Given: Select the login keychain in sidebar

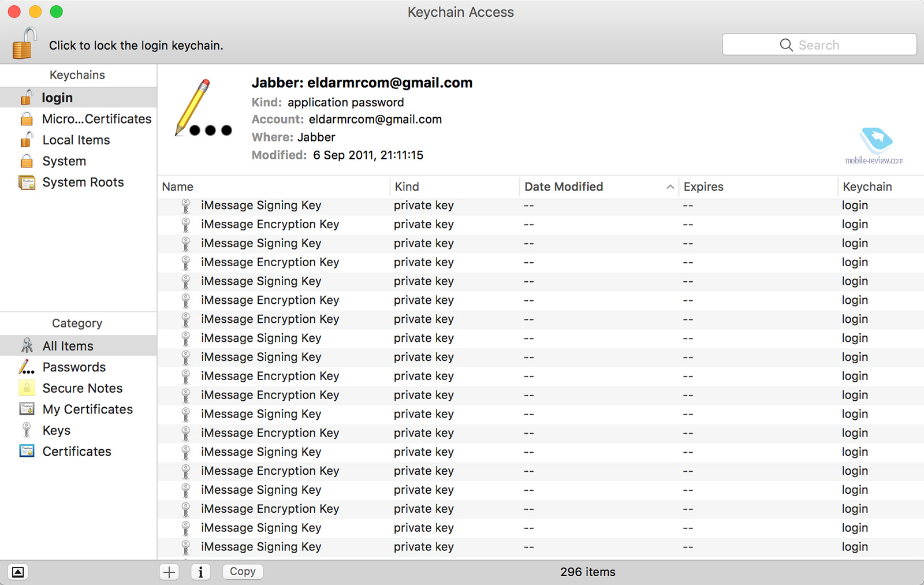Looking at the screenshot, I should (57, 98).
